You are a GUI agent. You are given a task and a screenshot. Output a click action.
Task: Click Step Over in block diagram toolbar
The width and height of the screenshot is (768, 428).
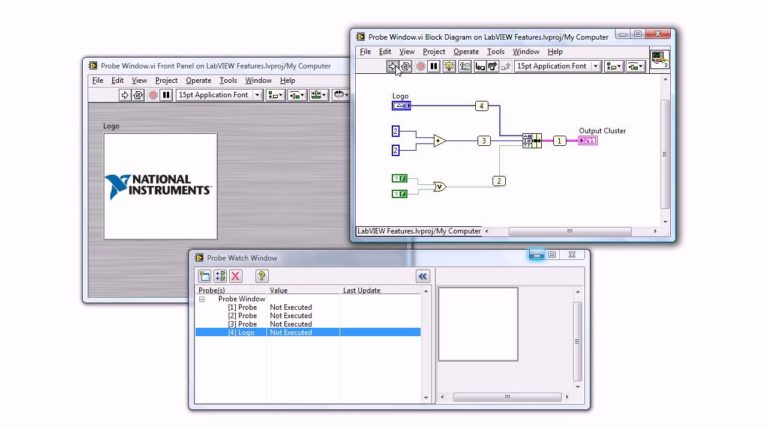[492, 66]
